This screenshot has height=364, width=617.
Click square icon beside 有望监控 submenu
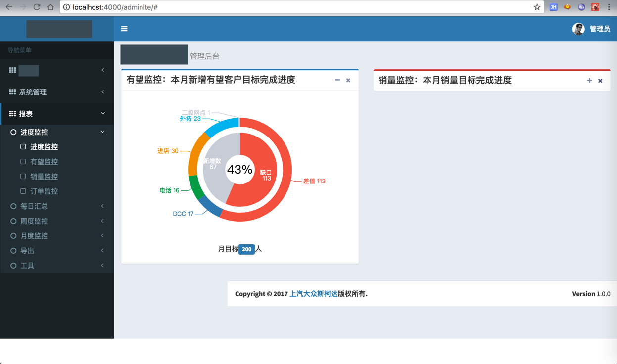tap(23, 162)
